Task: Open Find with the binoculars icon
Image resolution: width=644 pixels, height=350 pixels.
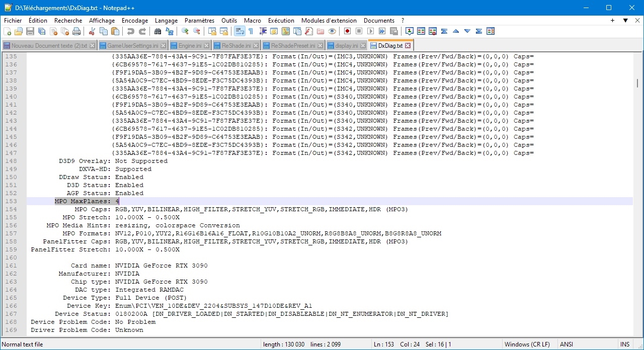Action: (x=158, y=31)
